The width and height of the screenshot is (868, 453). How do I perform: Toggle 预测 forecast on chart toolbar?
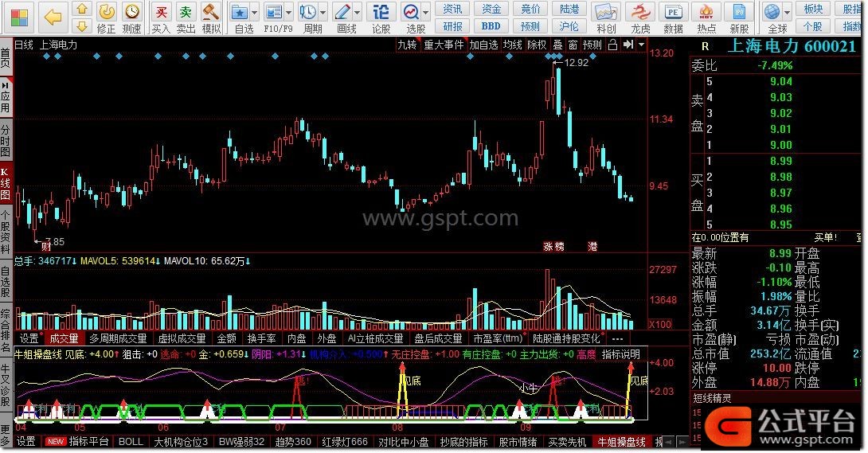click(592, 45)
